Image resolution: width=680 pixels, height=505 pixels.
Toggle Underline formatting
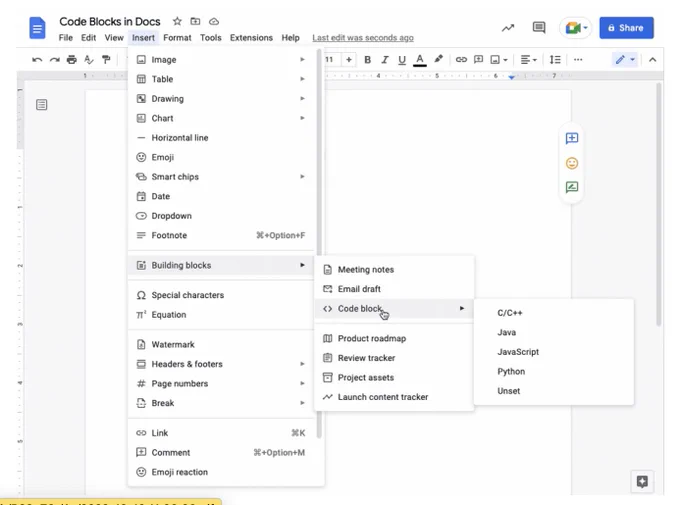point(402,60)
